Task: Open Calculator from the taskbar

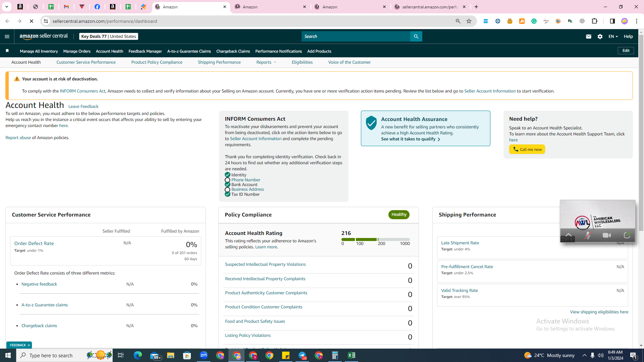Action: click(335, 355)
